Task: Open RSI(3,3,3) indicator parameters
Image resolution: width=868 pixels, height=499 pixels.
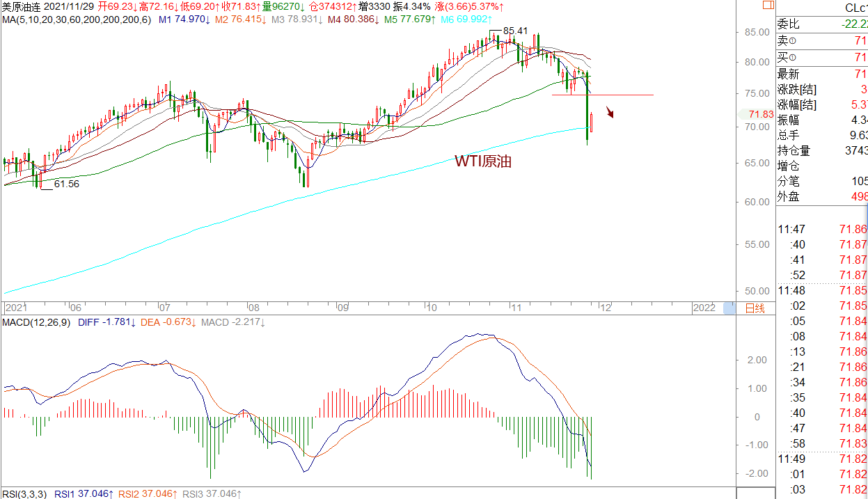Action: click(24, 493)
